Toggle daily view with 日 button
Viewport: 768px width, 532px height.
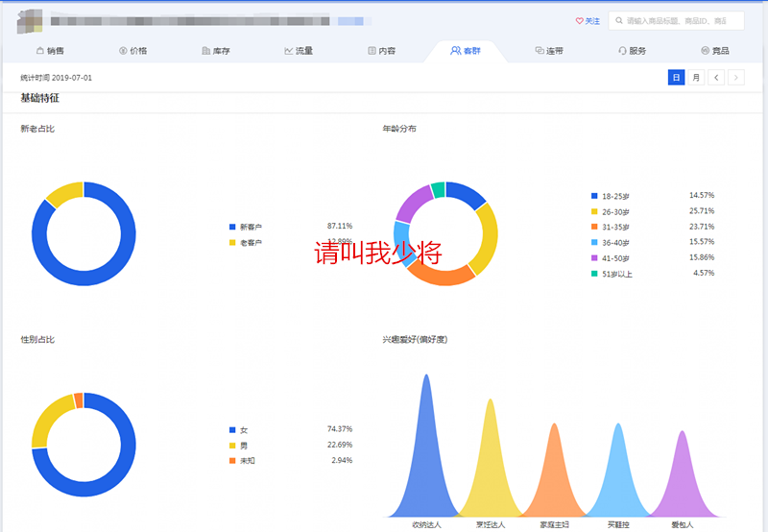(x=676, y=77)
